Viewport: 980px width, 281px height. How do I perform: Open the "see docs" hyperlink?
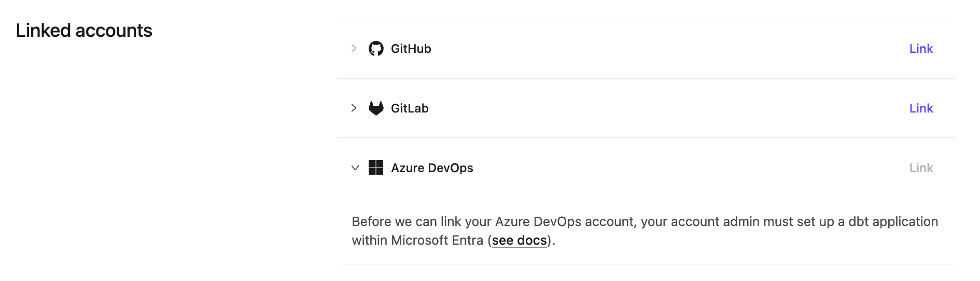(519, 241)
